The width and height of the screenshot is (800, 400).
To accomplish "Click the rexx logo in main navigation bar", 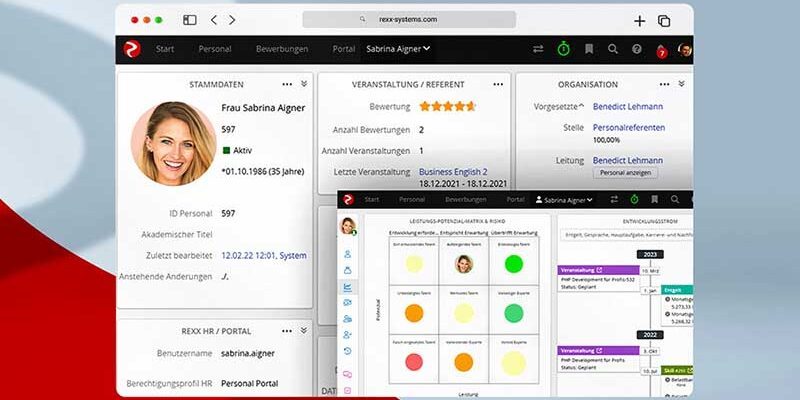I will tap(132, 49).
